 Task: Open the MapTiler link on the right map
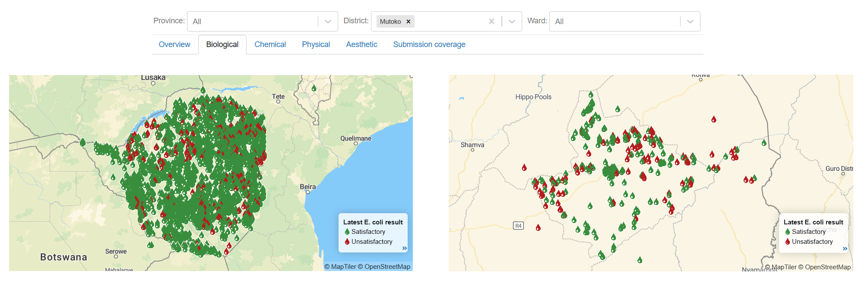click(781, 267)
